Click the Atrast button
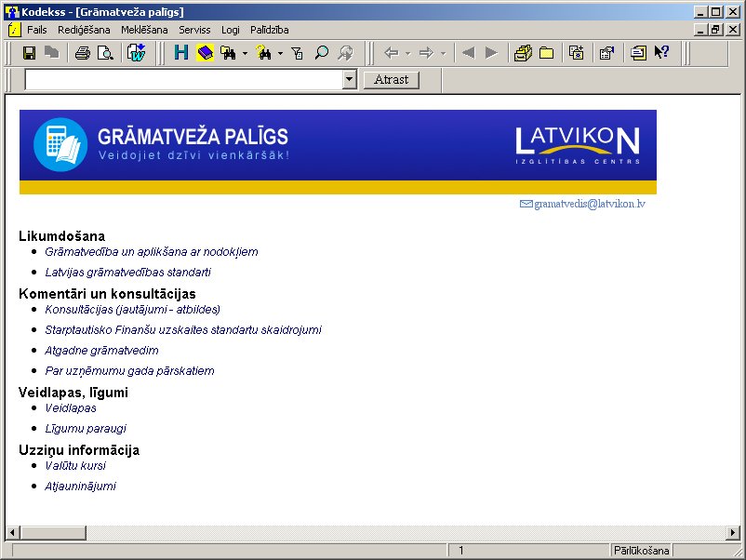Image resolution: width=746 pixels, height=560 pixels. (x=391, y=79)
